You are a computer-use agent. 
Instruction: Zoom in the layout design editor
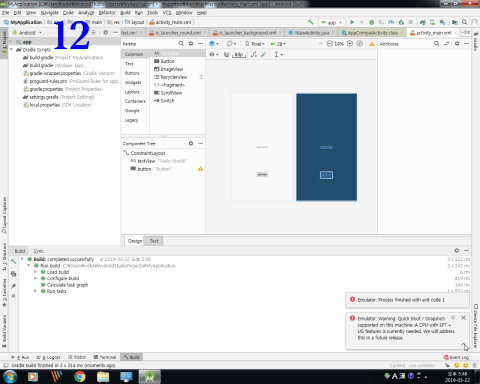click(x=350, y=44)
